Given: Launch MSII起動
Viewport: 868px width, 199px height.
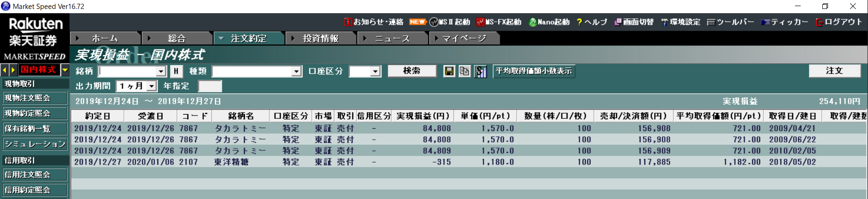Looking at the screenshot, I should (x=450, y=22).
